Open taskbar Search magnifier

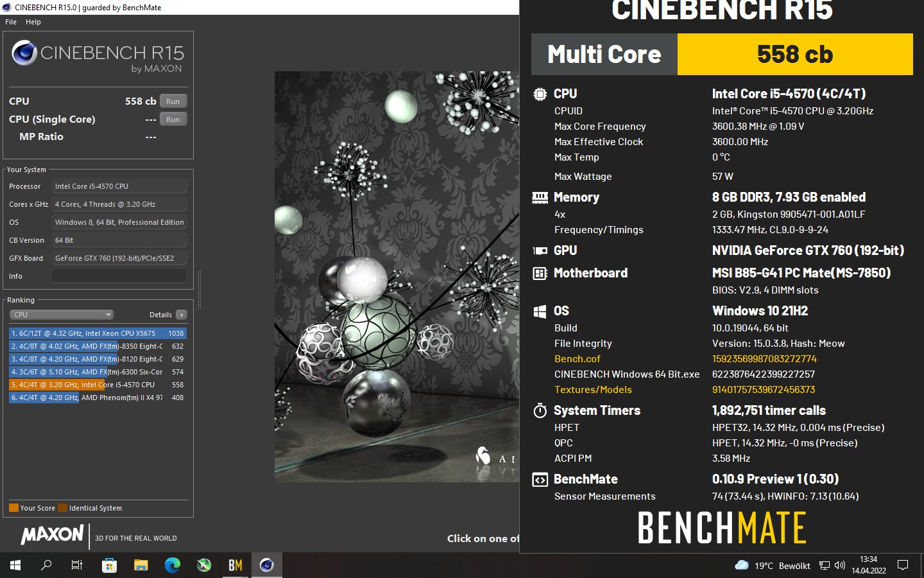(x=46, y=565)
